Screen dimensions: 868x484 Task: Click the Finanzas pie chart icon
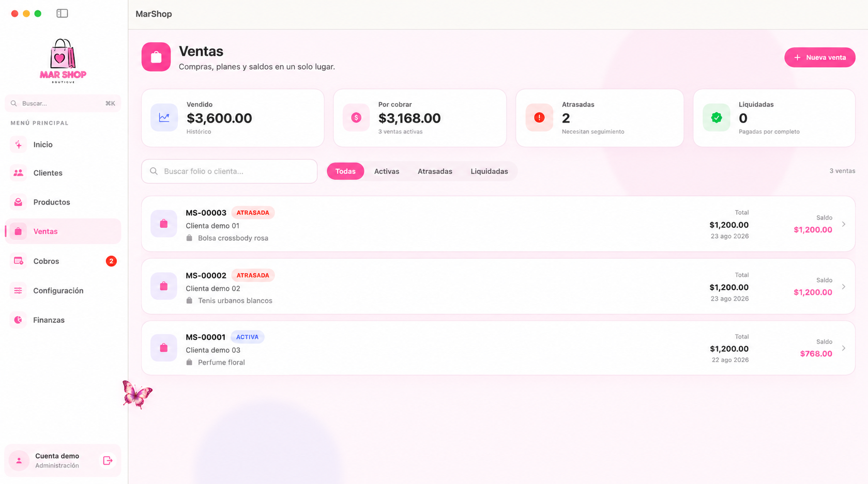(18, 320)
